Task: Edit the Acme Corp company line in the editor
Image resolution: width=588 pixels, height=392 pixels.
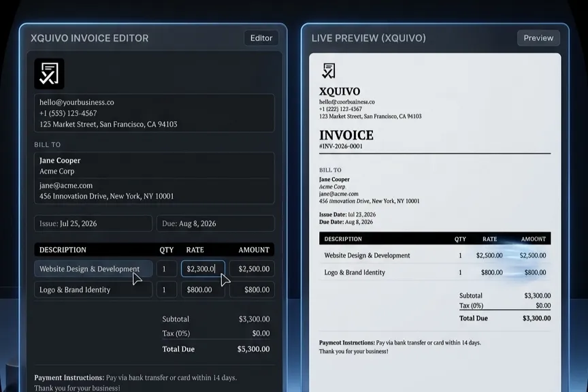Action: point(57,171)
